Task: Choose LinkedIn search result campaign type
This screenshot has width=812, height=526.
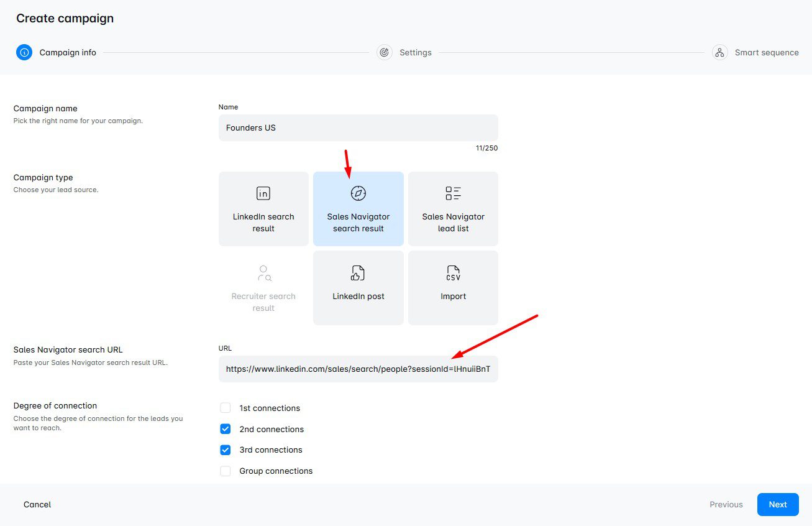Action: pos(263,209)
